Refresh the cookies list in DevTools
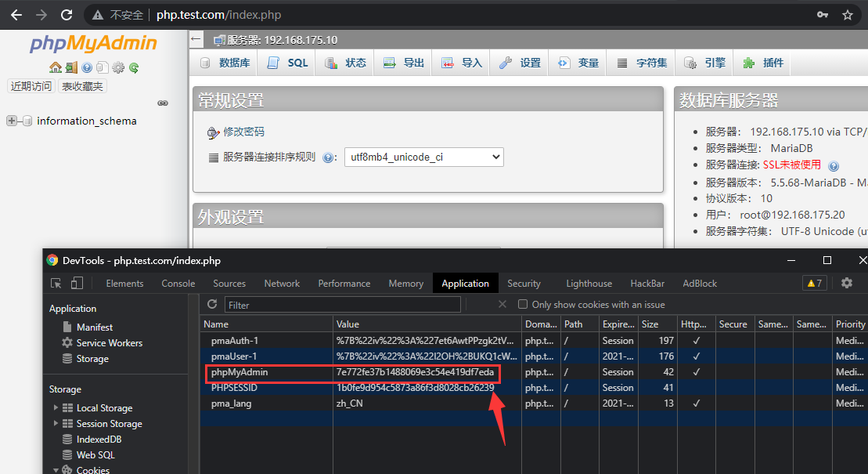868x474 pixels. pos(212,304)
